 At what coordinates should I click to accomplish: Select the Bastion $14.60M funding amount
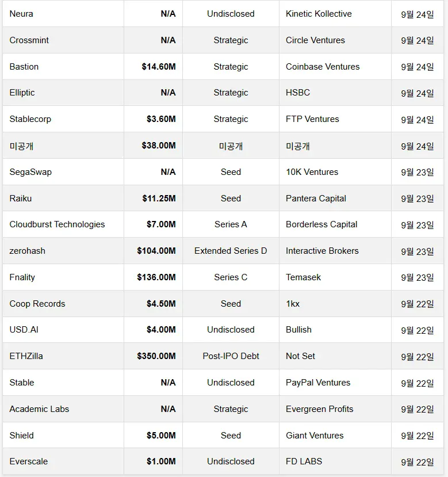tap(159, 67)
